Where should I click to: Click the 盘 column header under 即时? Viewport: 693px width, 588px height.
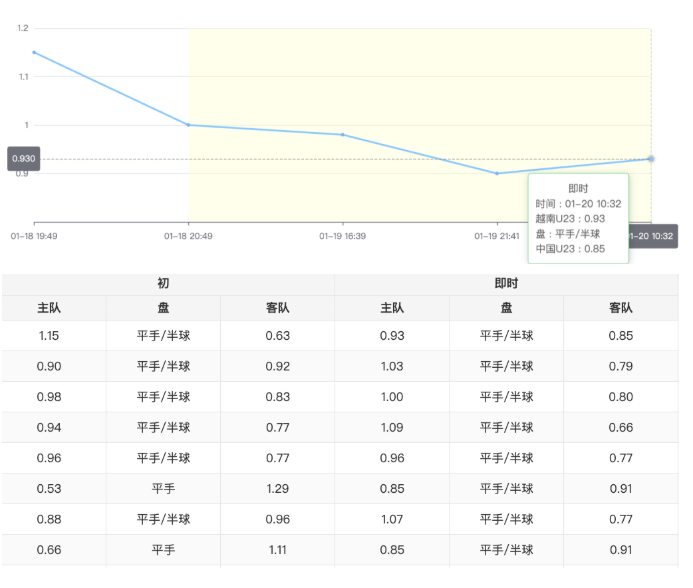(x=506, y=309)
